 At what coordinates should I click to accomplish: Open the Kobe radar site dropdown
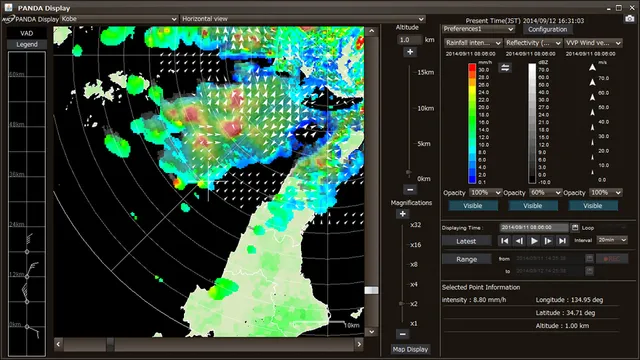pyautogui.click(x=119, y=19)
